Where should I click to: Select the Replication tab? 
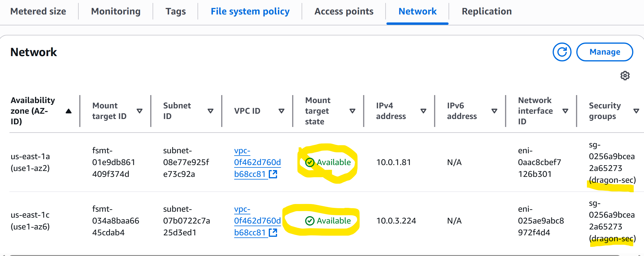486,11
